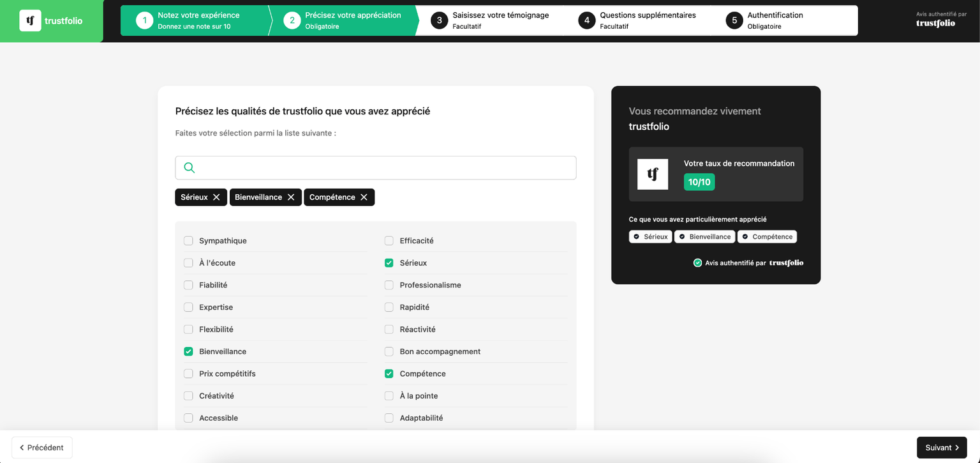This screenshot has height=463, width=980.
Task: Click "Faites votre sélection parmi la liste suivante" text
Action: (256, 133)
